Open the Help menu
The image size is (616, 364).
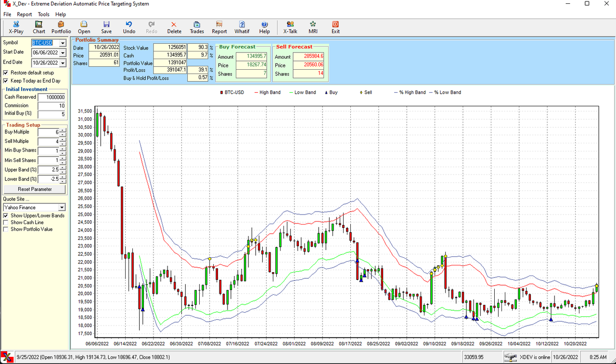(61, 14)
